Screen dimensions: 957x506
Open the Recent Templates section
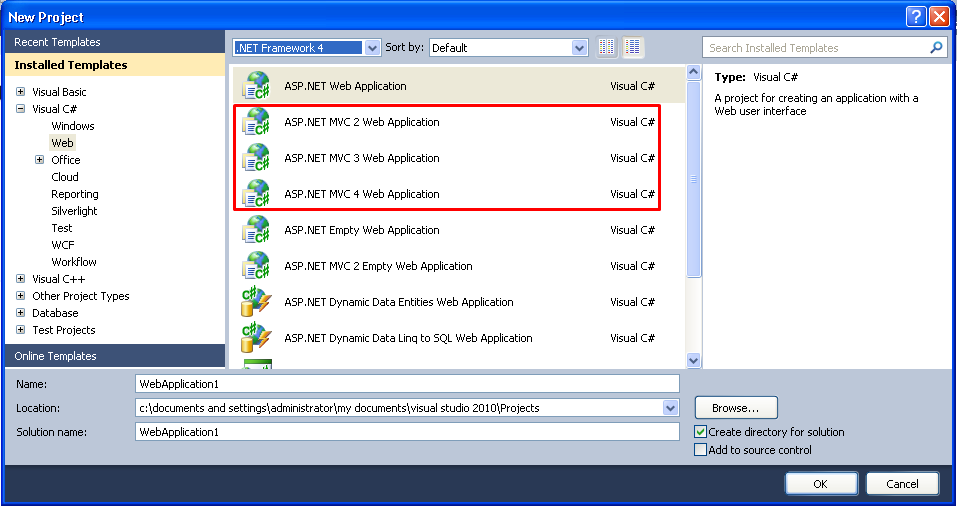115,42
